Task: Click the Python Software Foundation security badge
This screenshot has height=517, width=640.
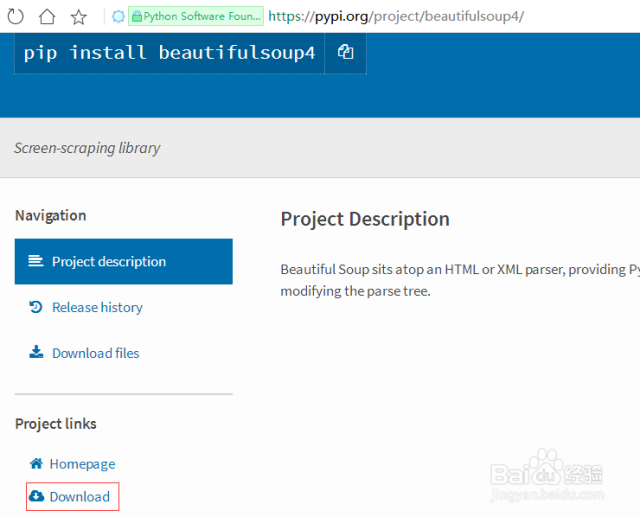Action: 197,17
